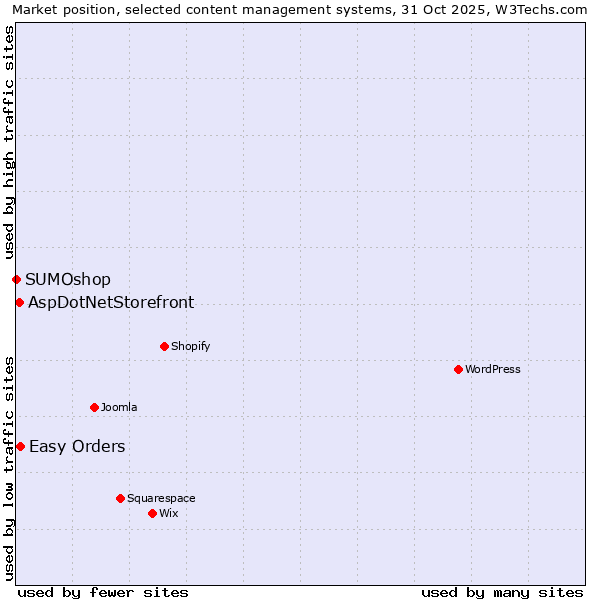Screen dimensions: 600x600
Task: Click the Squarespace text label
Action: pyautogui.click(x=161, y=498)
